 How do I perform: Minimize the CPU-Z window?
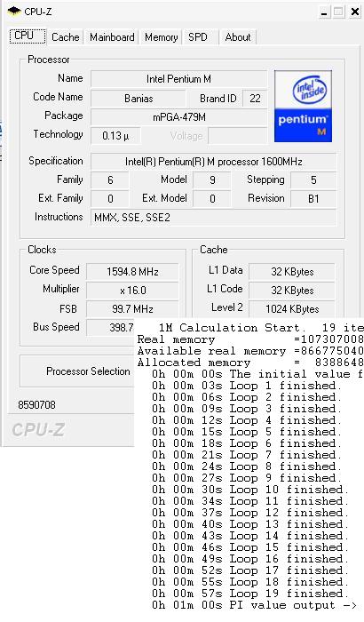point(325,12)
